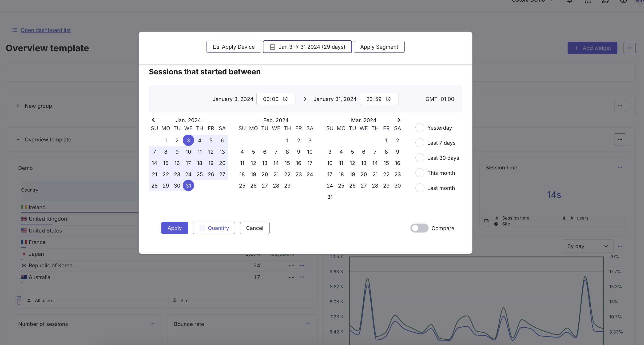
Task: Open the apps grid icon
Action: click(x=588, y=1)
